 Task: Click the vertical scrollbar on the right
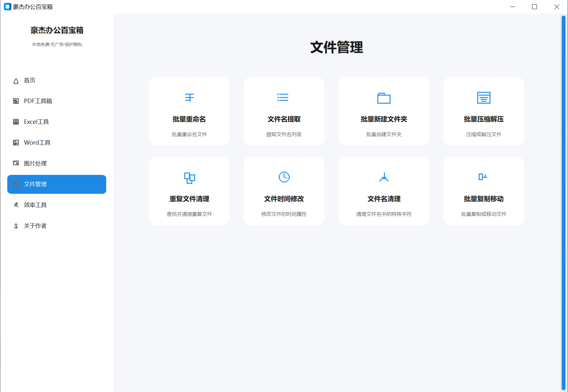(x=564, y=203)
